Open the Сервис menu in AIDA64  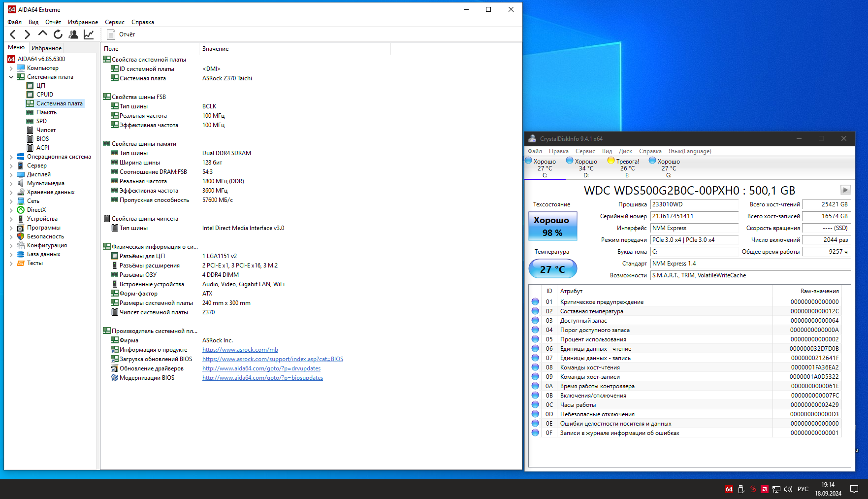click(x=115, y=22)
